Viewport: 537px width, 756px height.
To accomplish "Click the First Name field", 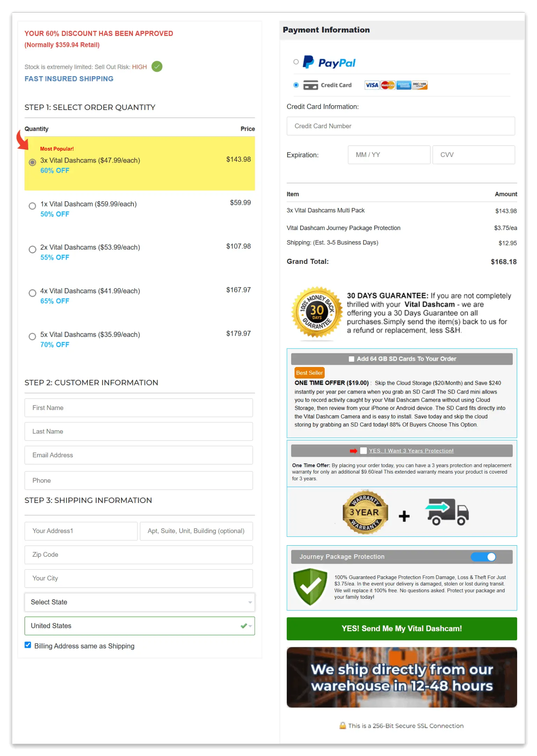I will click(138, 408).
